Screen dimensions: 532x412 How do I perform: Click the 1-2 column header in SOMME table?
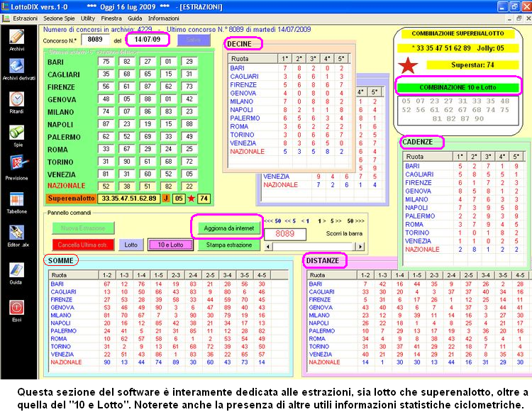(x=107, y=275)
